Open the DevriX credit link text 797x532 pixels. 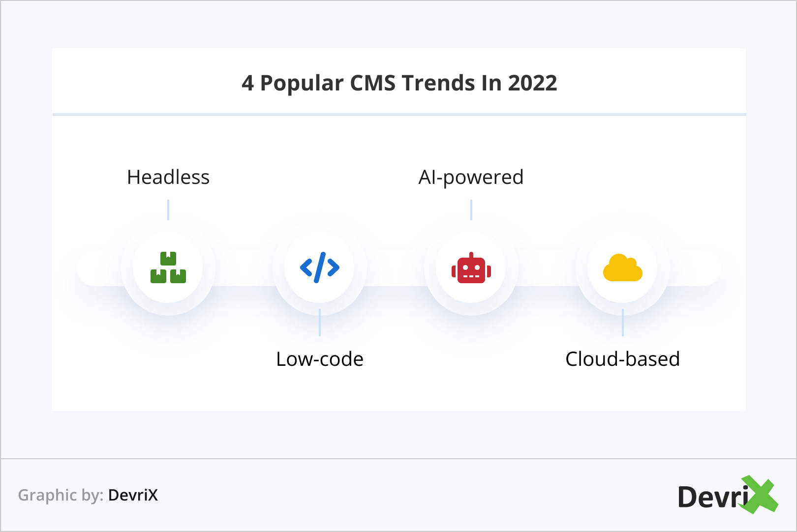[133, 495]
